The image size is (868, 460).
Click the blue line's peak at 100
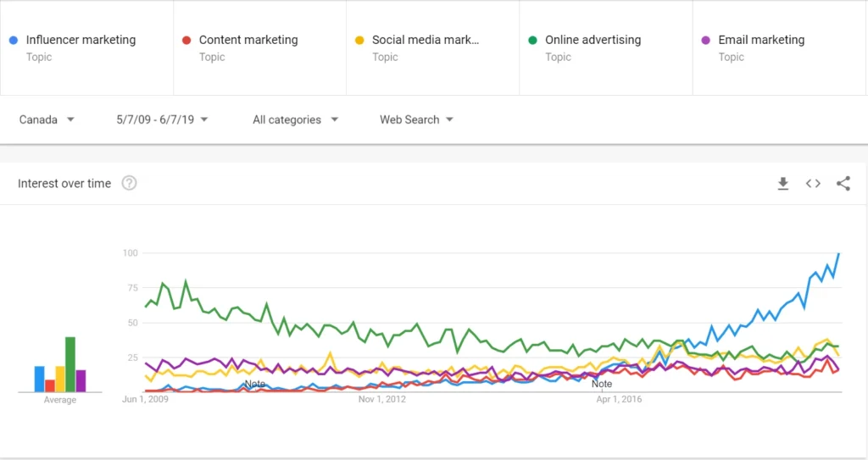point(838,253)
